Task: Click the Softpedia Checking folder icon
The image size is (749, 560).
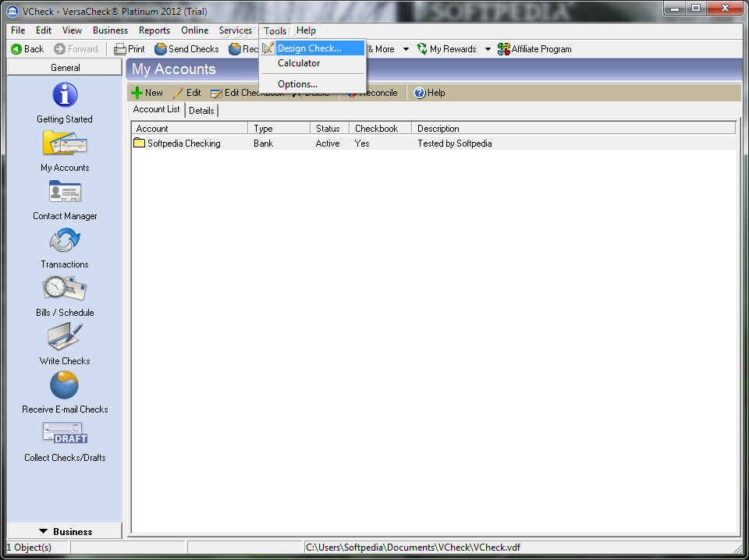Action: click(140, 143)
